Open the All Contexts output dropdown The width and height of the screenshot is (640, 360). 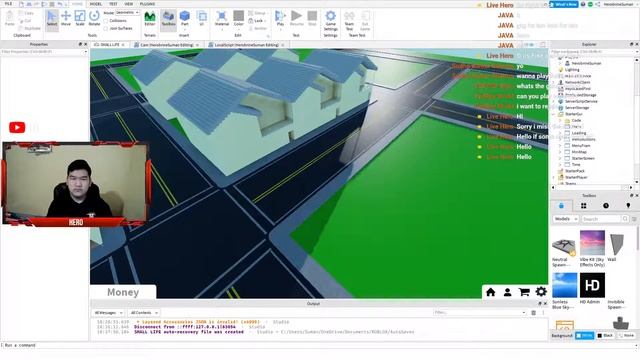point(144,313)
